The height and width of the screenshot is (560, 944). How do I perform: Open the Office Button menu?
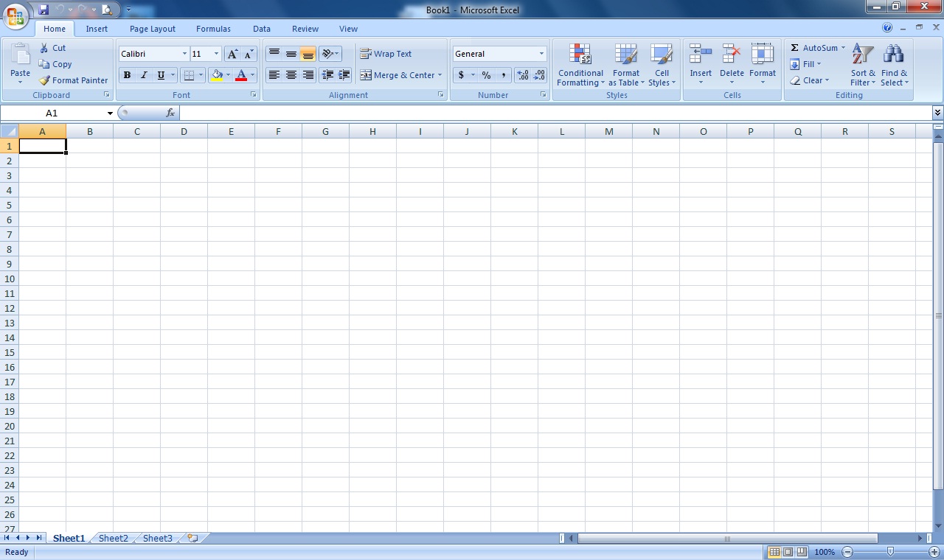pos(15,15)
